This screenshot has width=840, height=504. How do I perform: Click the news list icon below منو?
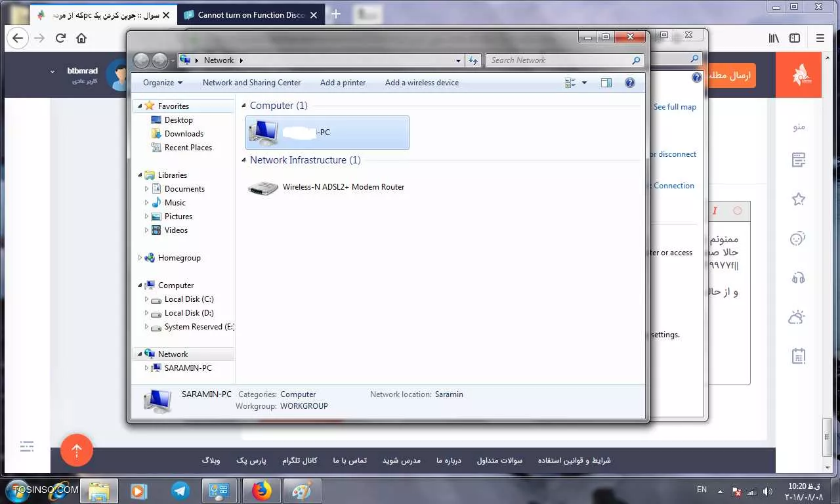tap(799, 159)
